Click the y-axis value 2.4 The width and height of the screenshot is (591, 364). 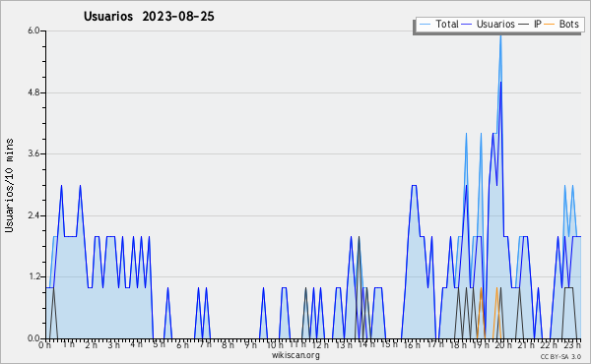[33, 215]
